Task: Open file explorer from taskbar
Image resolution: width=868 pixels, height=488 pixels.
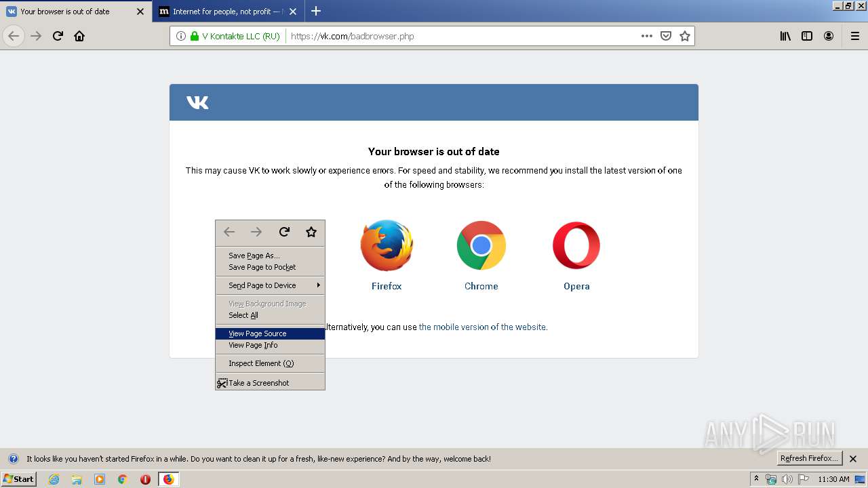Action: [77, 479]
